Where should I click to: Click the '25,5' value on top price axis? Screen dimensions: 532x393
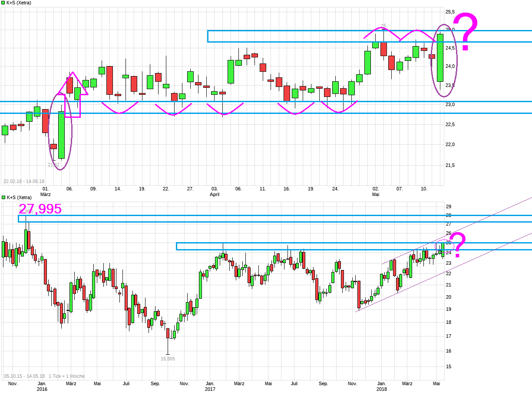click(450, 12)
